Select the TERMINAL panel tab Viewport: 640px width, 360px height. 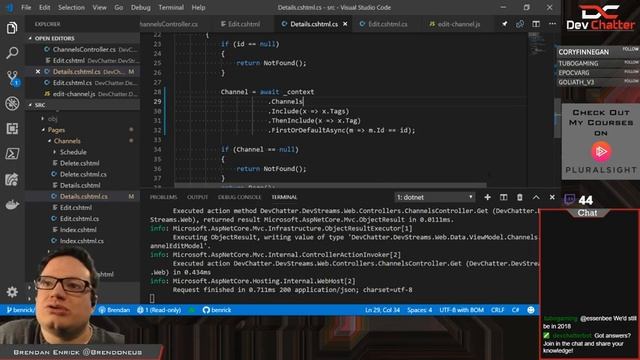(x=284, y=197)
